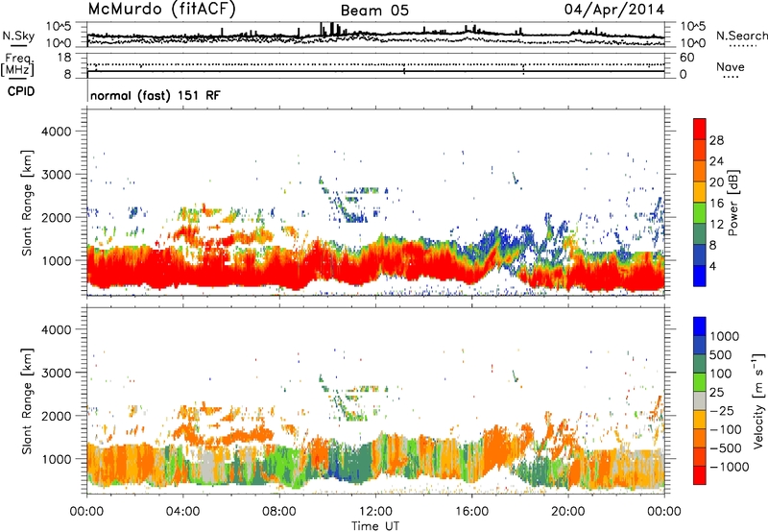This screenshot has width=768, height=532.
Task: Pick the red bottom swatch of velocity colorbar
Action: point(700,475)
